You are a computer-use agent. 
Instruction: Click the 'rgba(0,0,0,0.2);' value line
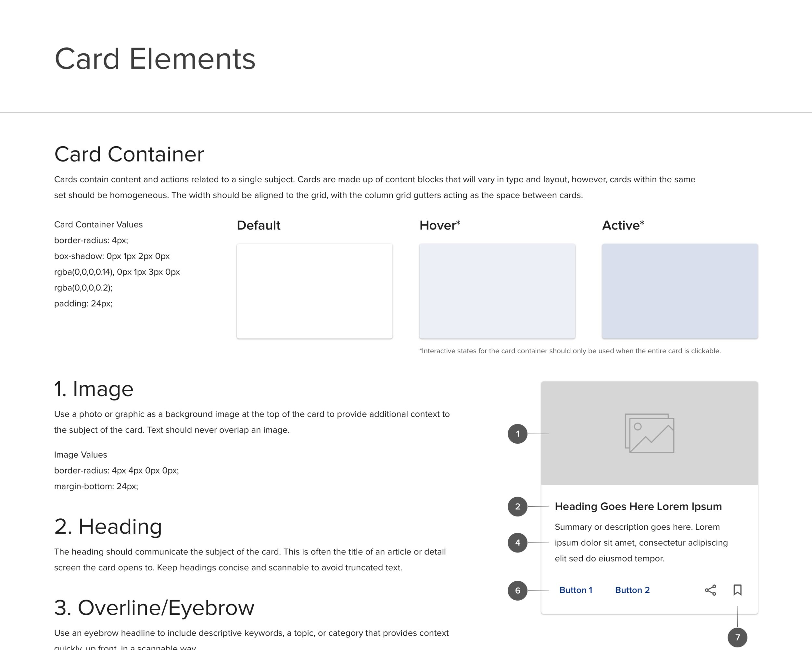coord(83,288)
